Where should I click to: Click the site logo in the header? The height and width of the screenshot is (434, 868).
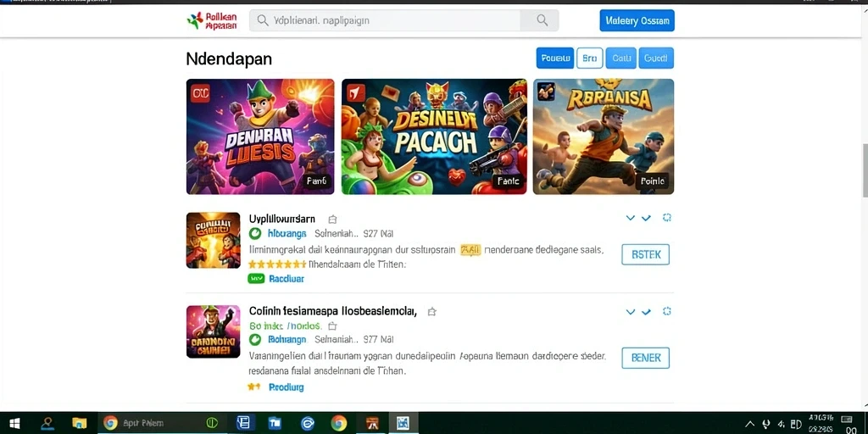click(x=212, y=20)
